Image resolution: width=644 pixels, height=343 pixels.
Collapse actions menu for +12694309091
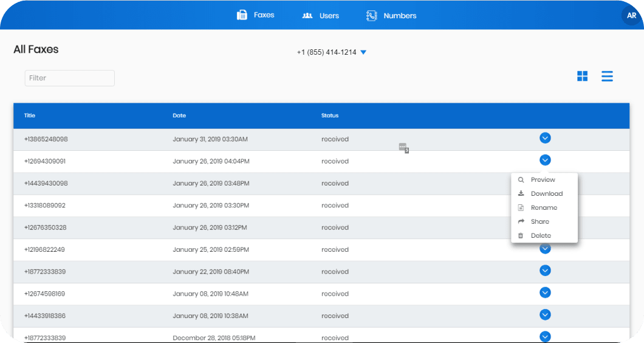pyautogui.click(x=545, y=160)
